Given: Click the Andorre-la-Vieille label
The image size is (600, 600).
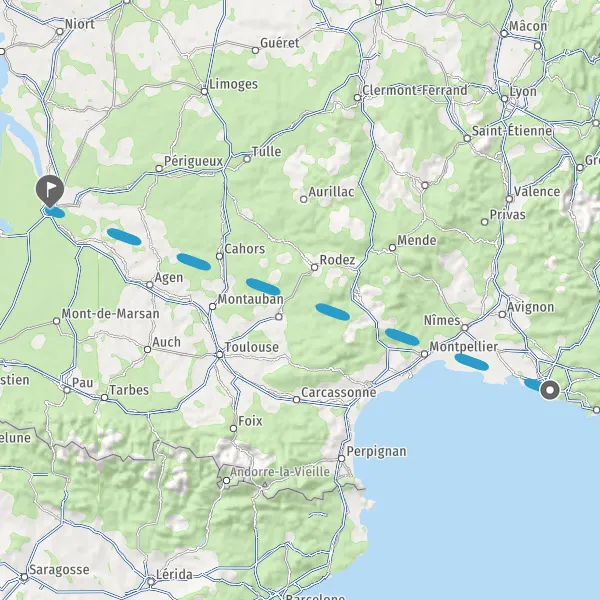Looking at the screenshot, I should [x=280, y=471].
